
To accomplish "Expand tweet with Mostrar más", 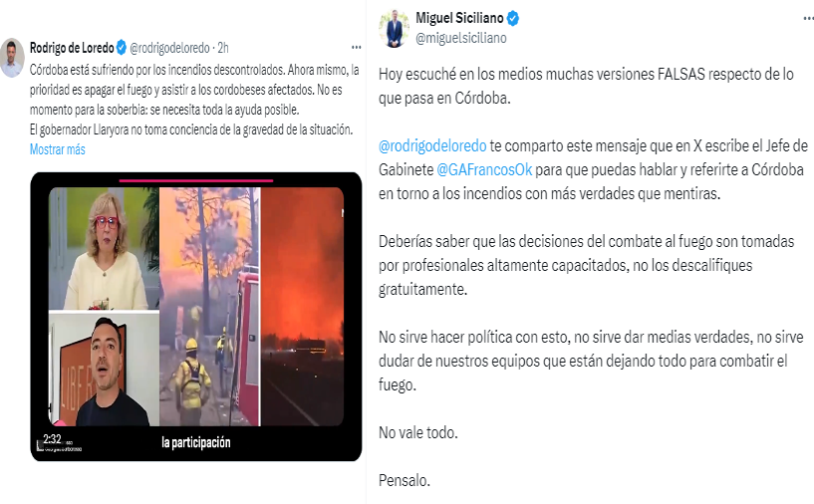I will (57, 149).
